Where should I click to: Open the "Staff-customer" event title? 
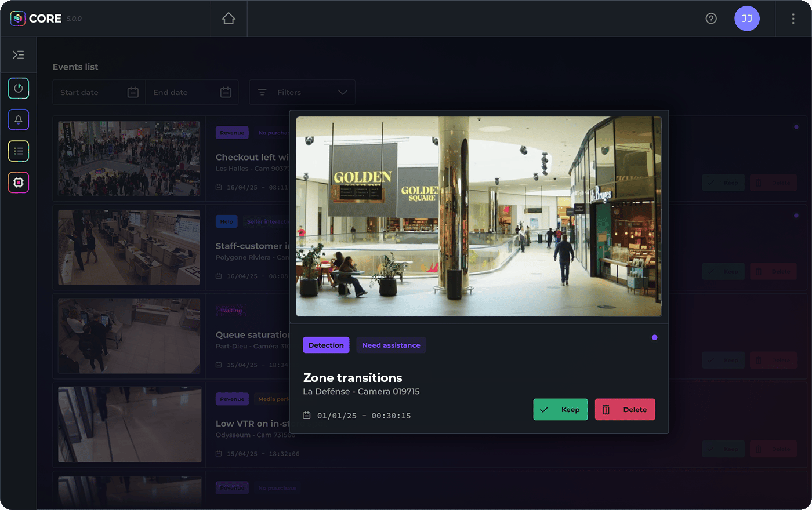(252, 246)
